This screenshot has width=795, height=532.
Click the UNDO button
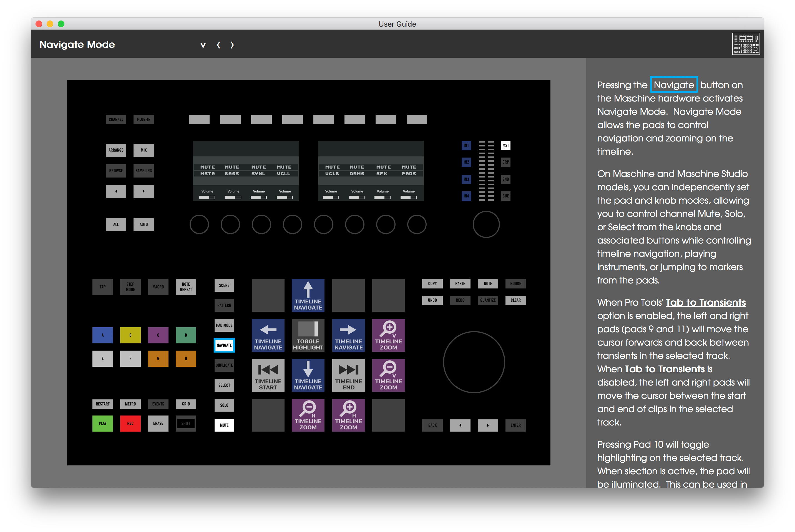(x=432, y=300)
